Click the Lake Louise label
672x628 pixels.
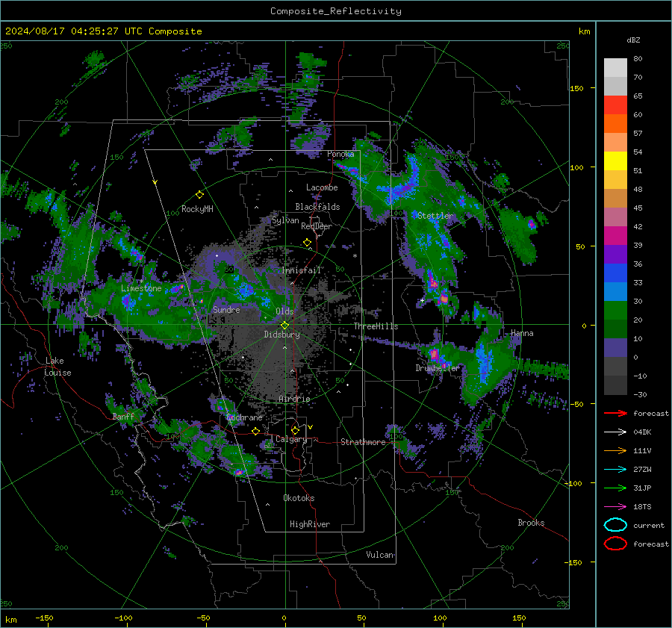tap(57, 367)
